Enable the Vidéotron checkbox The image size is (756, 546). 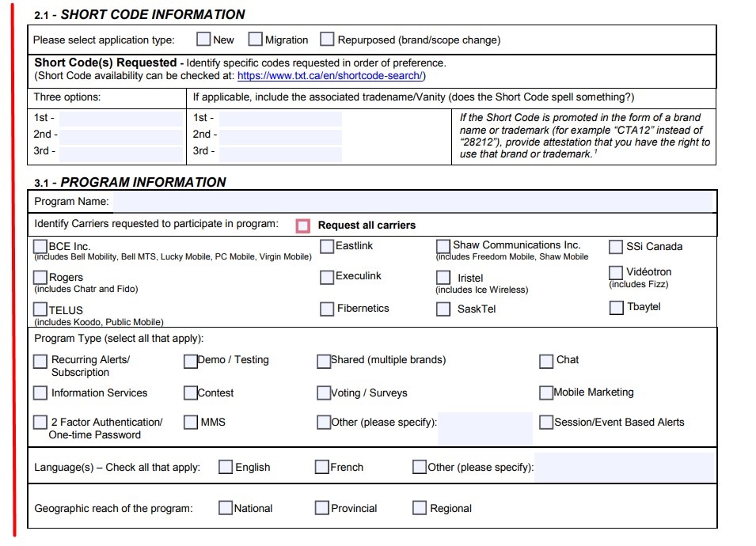coord(616,272)
